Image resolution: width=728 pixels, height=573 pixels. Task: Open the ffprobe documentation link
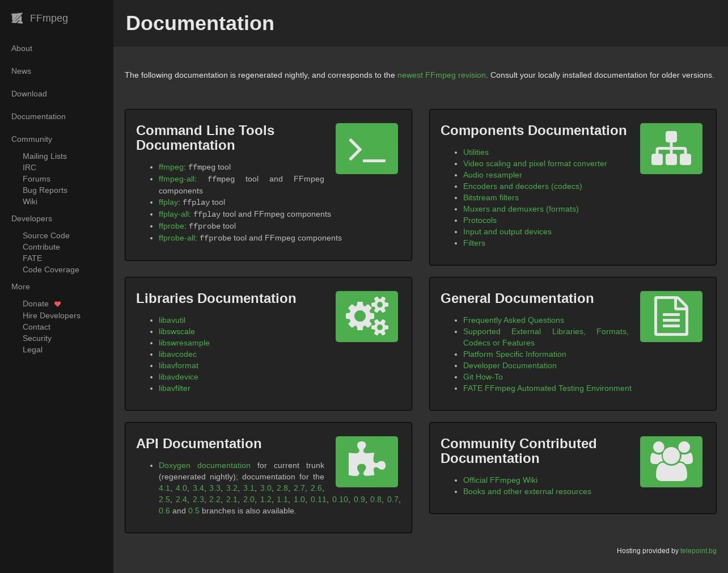[x=172, y=226]
